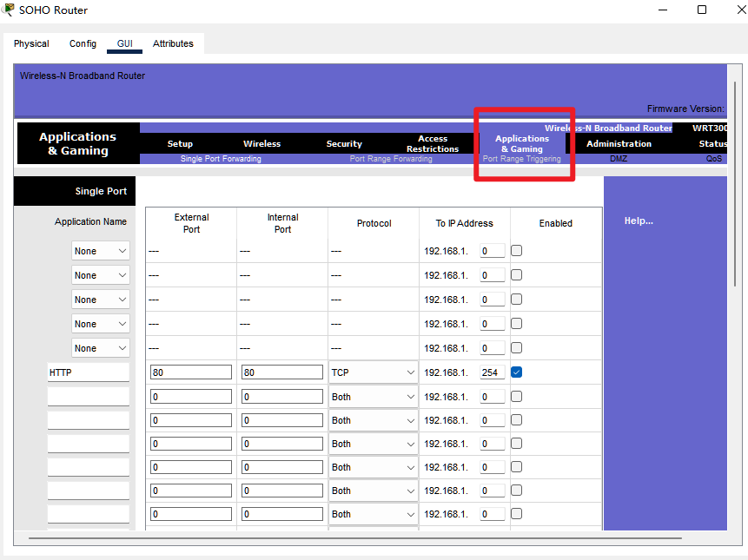Image resolution: width=748 pixels, height=560 pixels.
Task: Open the DMZ submenu
Action: point(619,159)
